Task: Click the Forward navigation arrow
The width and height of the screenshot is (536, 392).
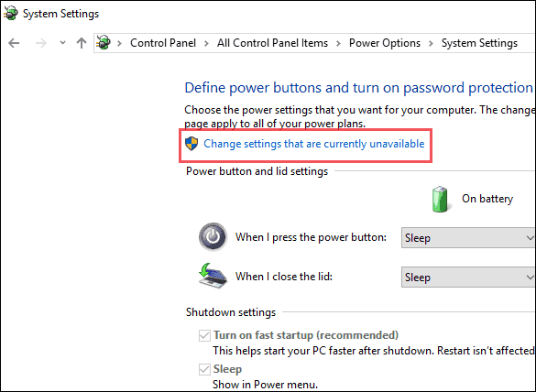Action: (x=41, y=43)
